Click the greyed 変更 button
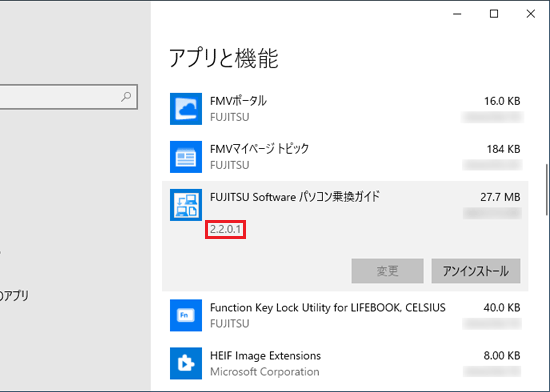The width and height of the screenshot is (550, 392). 387,271
